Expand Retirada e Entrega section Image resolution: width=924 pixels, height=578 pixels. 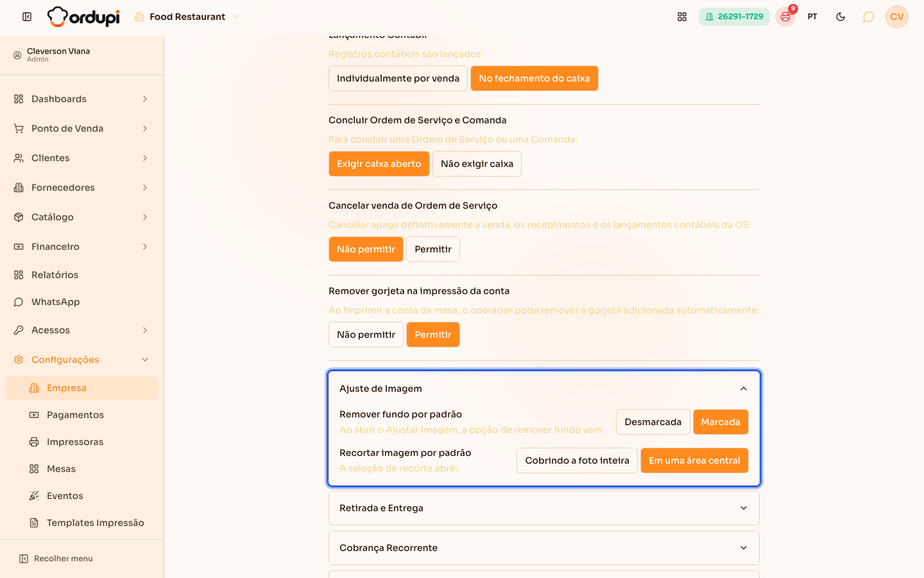coord(543,508)
